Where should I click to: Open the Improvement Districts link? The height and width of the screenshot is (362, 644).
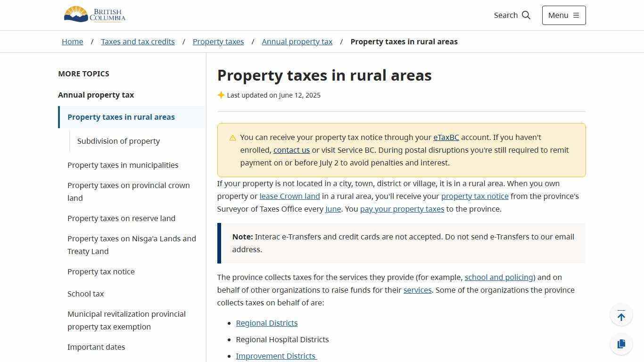[x=276, y=356]
